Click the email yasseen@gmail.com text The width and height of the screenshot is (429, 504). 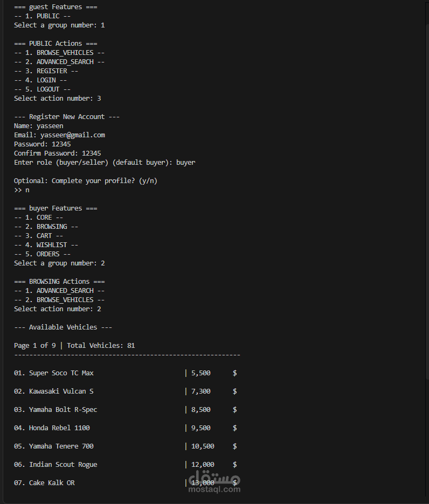(x=73, y=135)
